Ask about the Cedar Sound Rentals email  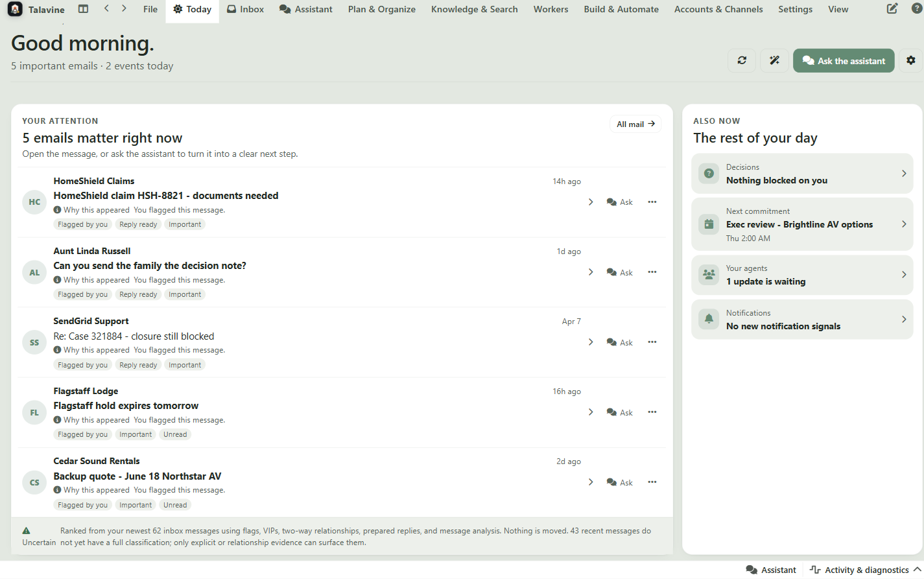point(620,482)
